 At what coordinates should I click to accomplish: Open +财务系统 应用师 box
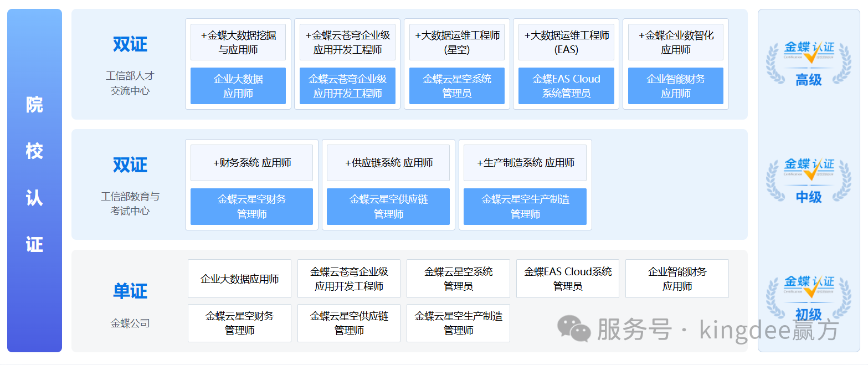[x=251, y=163]
